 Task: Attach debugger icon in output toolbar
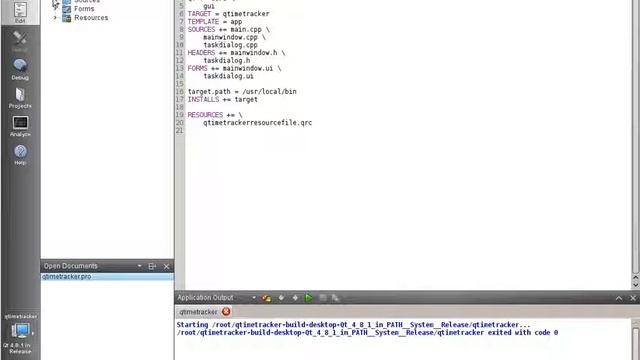[x=336, y=298]
